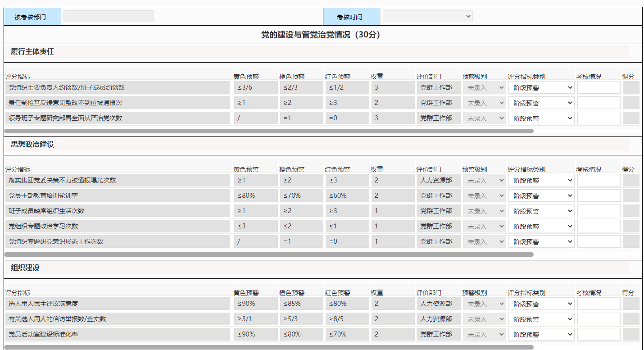Image resolution: width=644 pixels, height=350 pixels.
Task: Click horizontal scrollbar under 思想政治建设 table
Action: coord(268,255)
